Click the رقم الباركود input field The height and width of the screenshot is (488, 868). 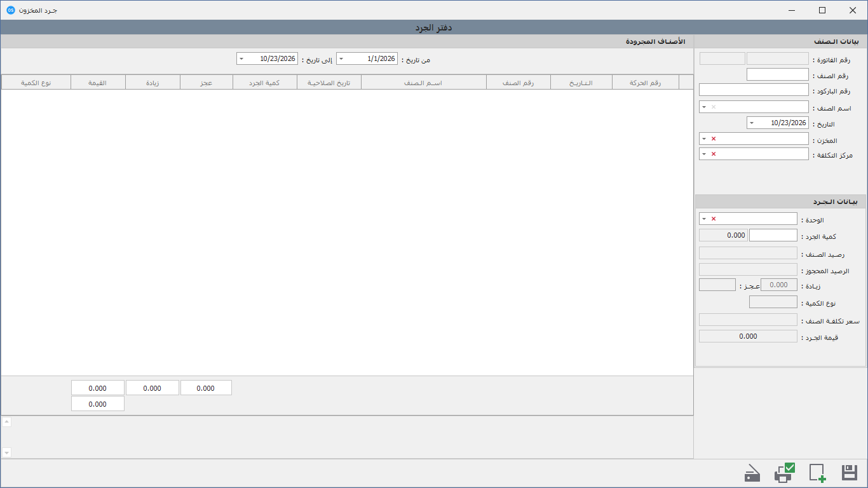[x=754, y=90]
